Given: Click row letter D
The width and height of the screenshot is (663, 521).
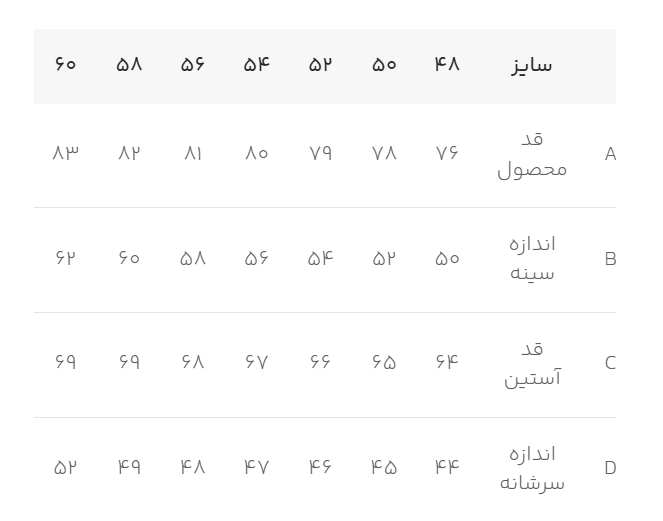Looking at the screenshot, I should tap(611, 468).
